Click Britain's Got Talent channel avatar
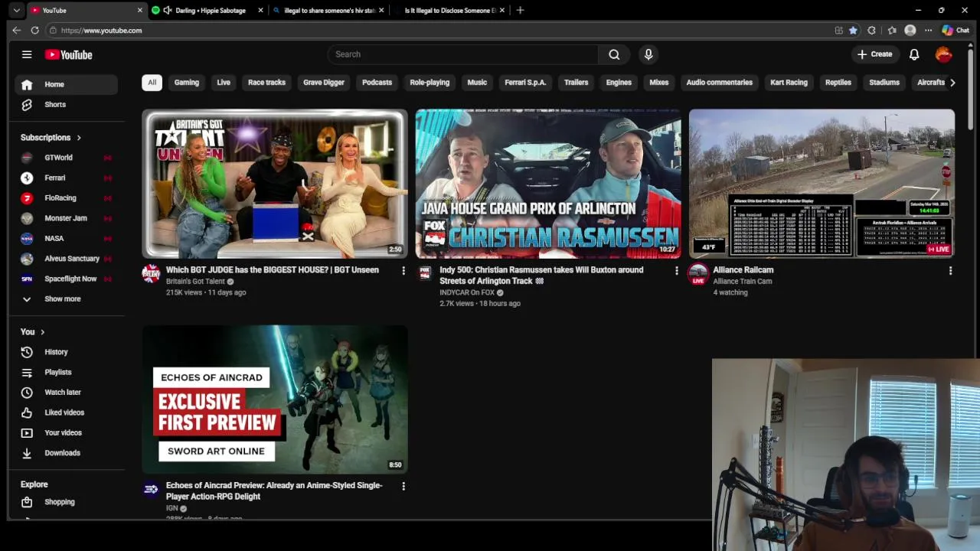 point(151,274)
